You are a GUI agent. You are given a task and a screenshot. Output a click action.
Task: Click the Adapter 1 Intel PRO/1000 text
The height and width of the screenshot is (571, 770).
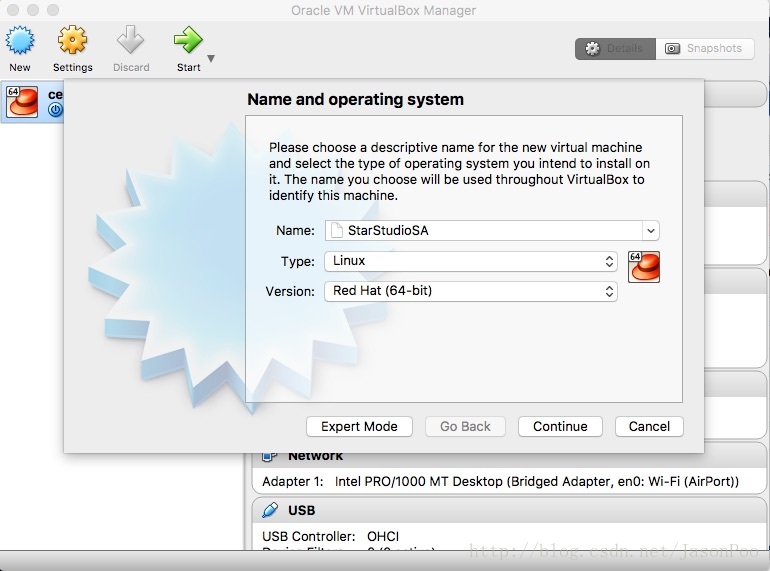click(x=500, y=481)
